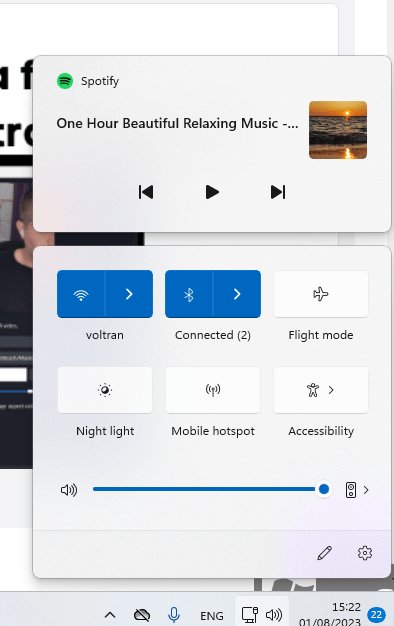394x626 pixels.
Task: Click the microphone icon in taskbar
Action: [x=174, y=615]
